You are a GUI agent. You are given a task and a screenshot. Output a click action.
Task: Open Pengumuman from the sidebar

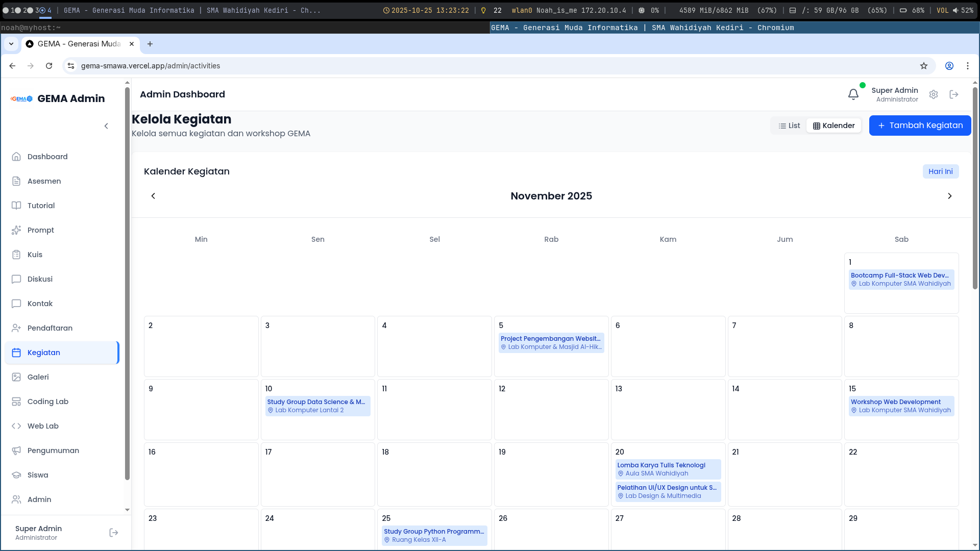53,450
